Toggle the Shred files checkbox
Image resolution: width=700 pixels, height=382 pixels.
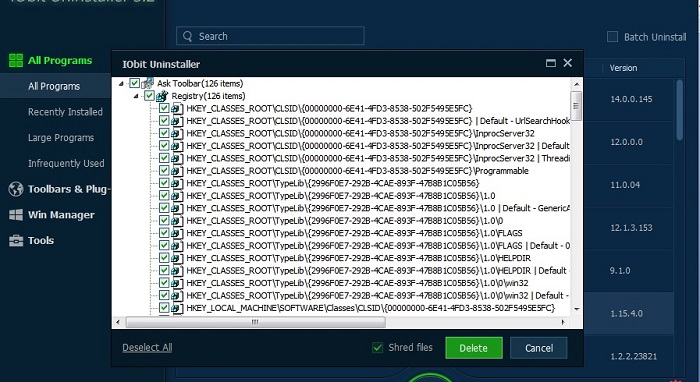click(377, 348)
